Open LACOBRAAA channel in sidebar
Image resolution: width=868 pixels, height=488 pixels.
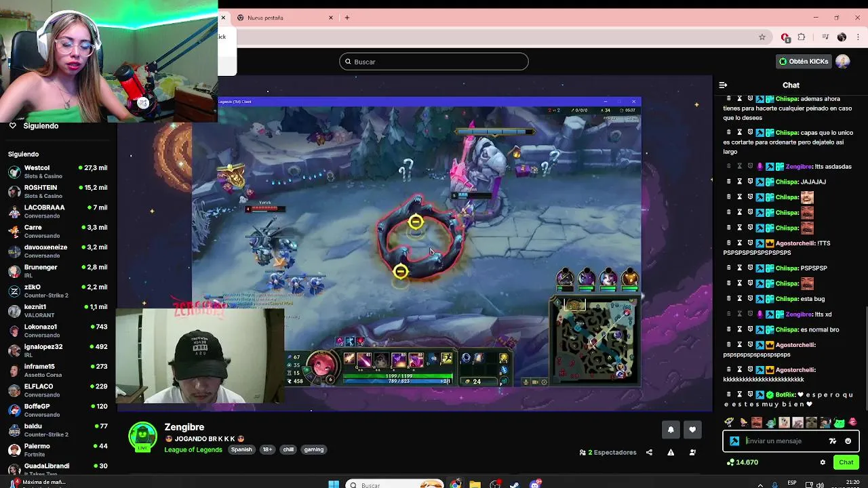pyautogui.click(x=58, y=211)
